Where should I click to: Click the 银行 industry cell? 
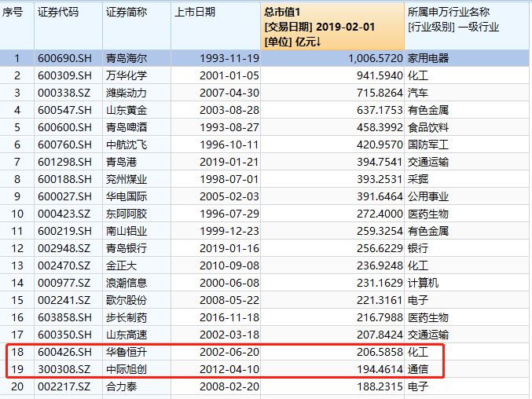(x=467, y=248)
